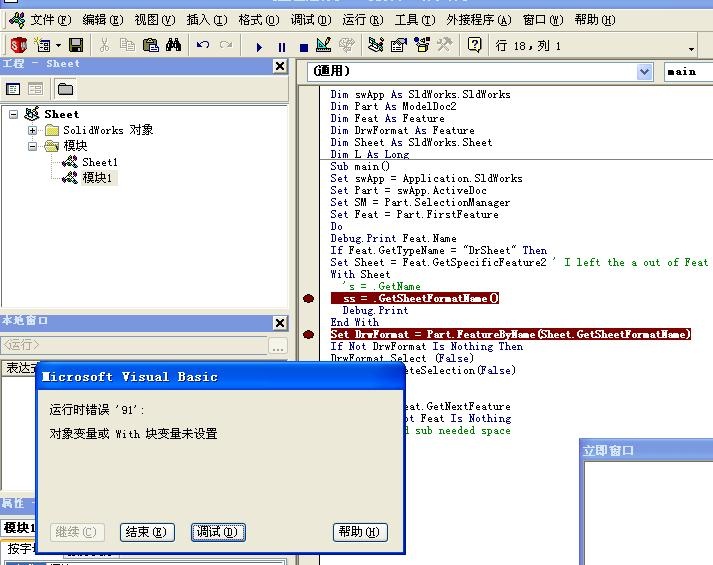Collapse the 模块 folder node
The height and width of the screenshot is (565, 713).
(x=32, y=146)
